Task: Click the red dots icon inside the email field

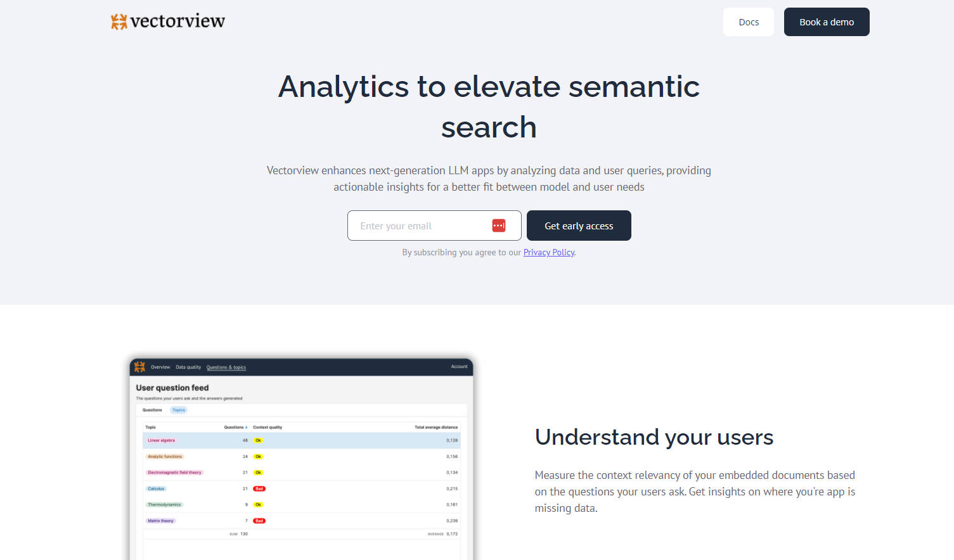Action: pyautogui.click(x=498, y=225)
